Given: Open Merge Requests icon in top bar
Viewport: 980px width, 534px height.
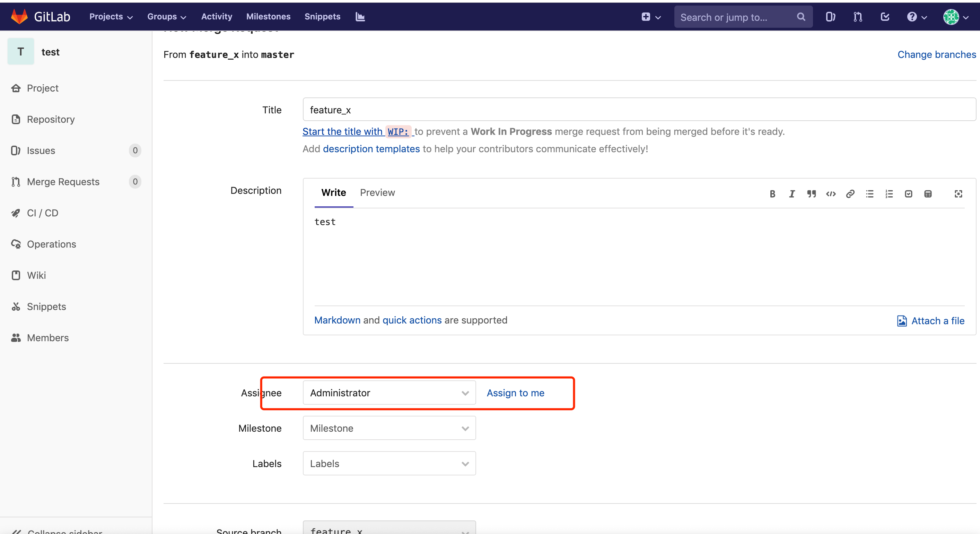Looking at the screenshot, I should [x=857, y=17].
